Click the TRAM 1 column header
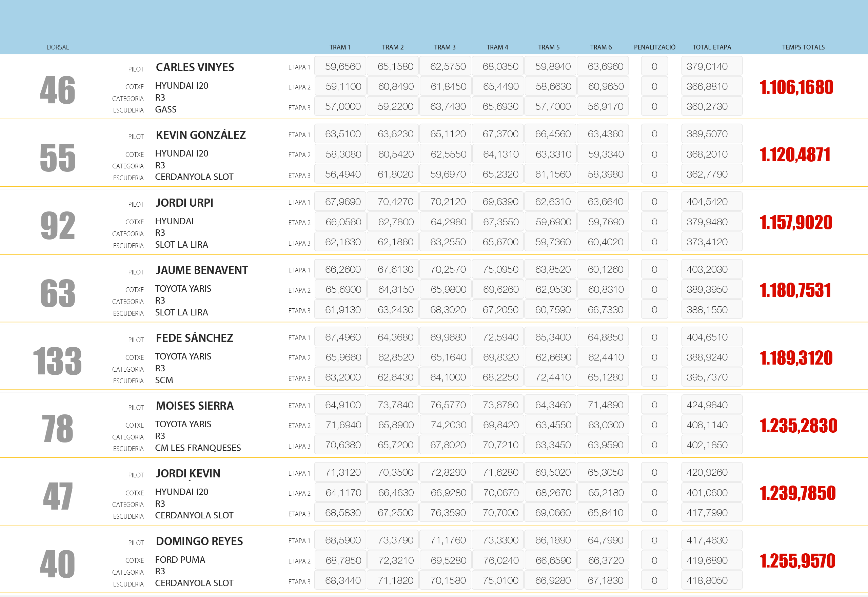The image size is (868, 597). tap(340, 47)
